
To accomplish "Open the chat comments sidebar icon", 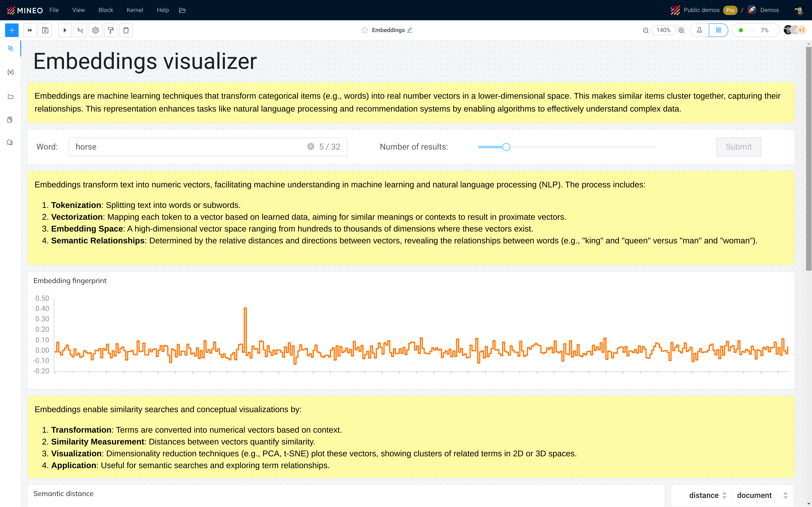I will point(10,143).
